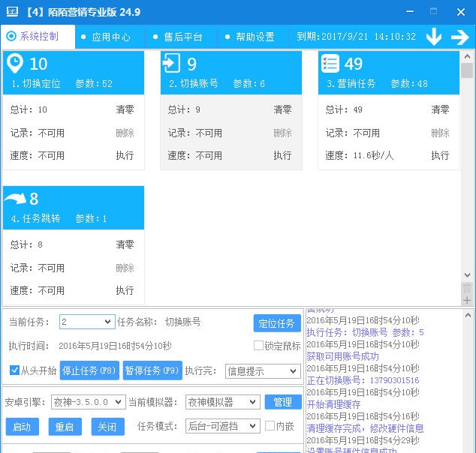The width and height of the screenshot is (476, 453).
Task: Click the 重启 button
Action: coord(65,427)
